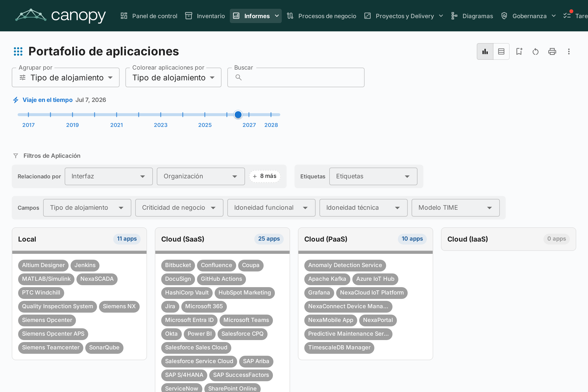This screenshot has height=392, width=588.
Task: Click the apps grid icon beside the title
Action: pyautogui.click(x=18, y=51)
